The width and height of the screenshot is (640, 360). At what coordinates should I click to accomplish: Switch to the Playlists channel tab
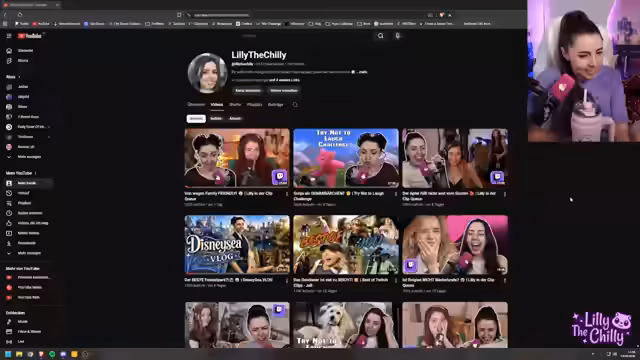[x=254, y=105]
